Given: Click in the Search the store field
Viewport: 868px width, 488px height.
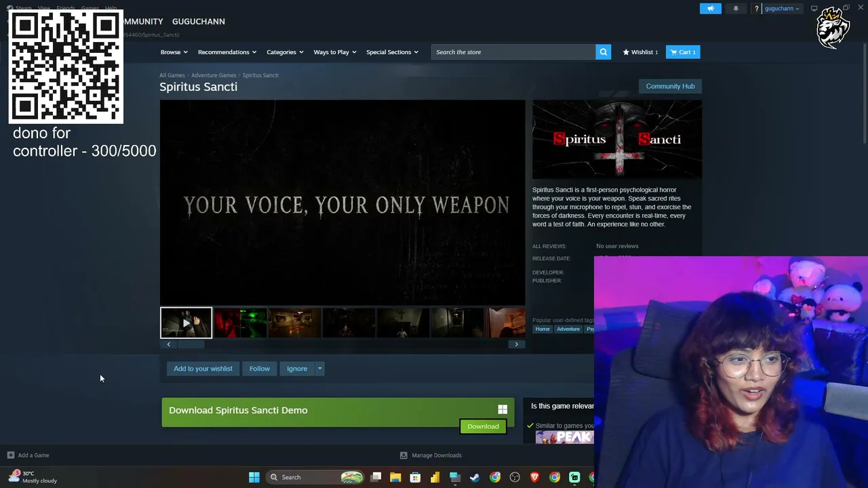Looking at the screenshot, I should (x=513, y=52).
